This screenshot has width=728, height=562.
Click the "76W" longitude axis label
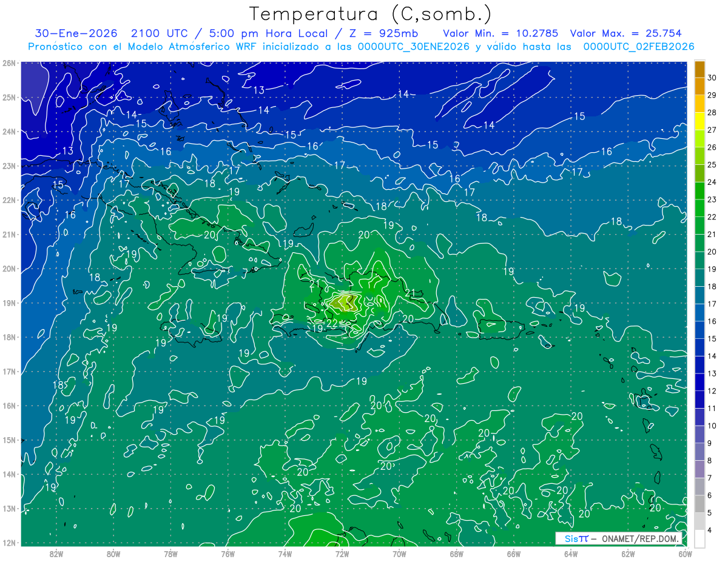pos(227,554)
